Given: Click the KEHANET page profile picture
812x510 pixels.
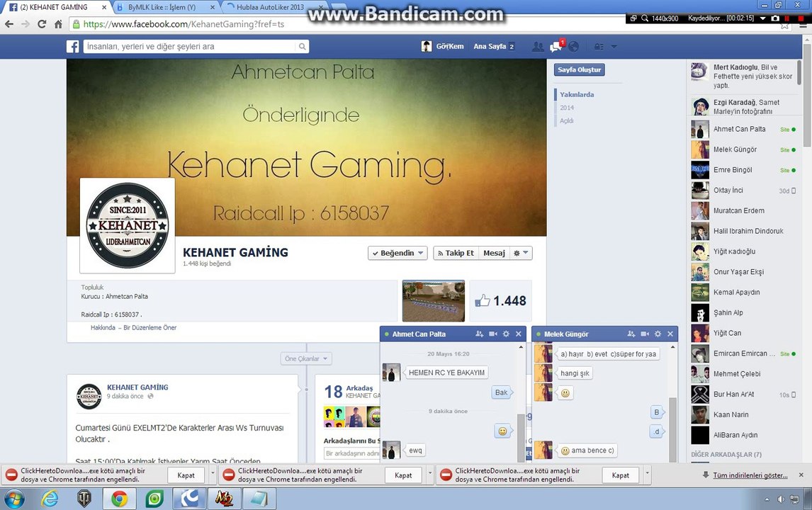Looking at the screenshot, I should (128, 225).
